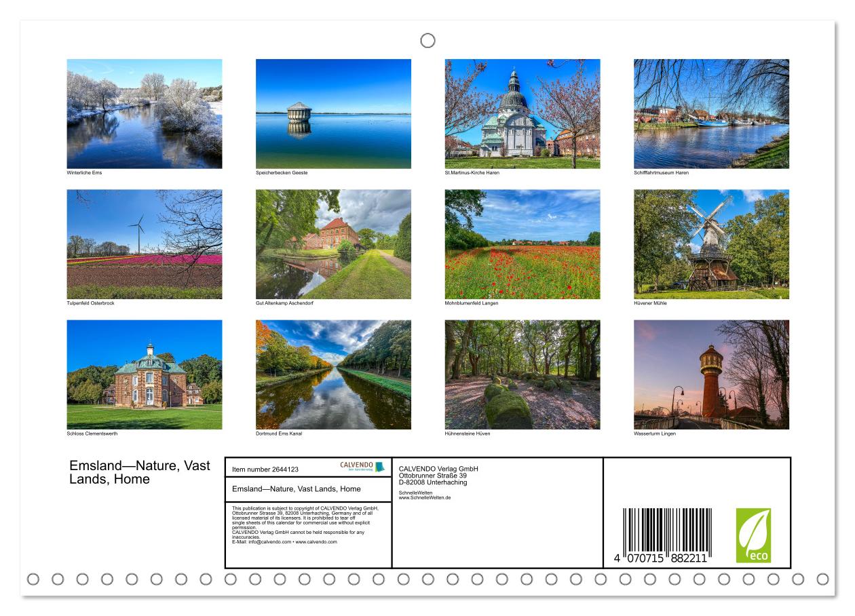Click the caption 'Tulpenfeld Osterbrock'
Viewport: 855px width, 616px height.
(91, 303)
